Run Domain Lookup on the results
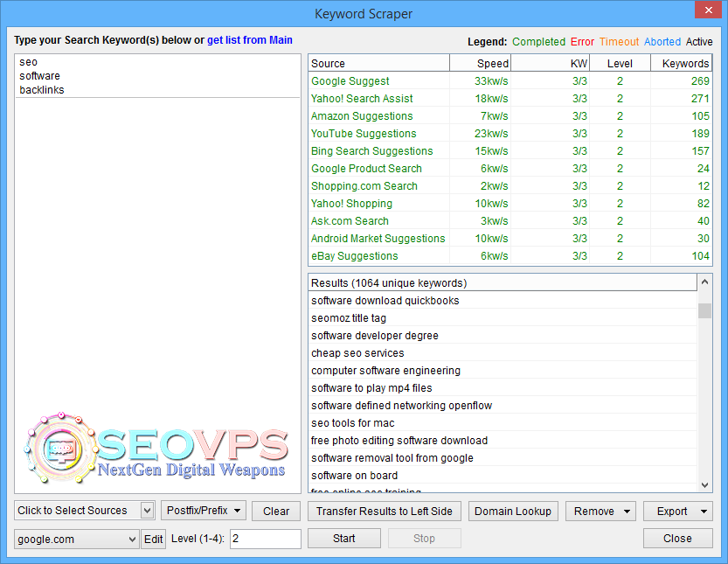Screen dimensions: 728x564 pos(513,511)
